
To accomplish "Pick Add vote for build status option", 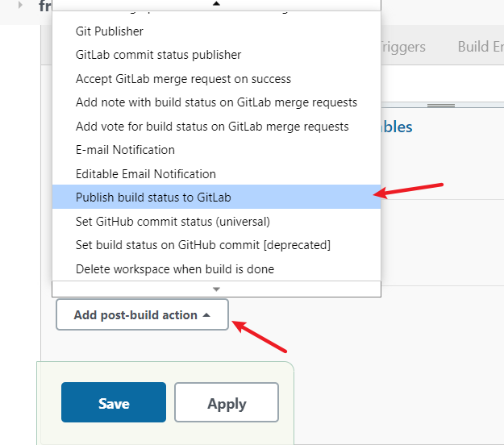I will click(216, 127).
